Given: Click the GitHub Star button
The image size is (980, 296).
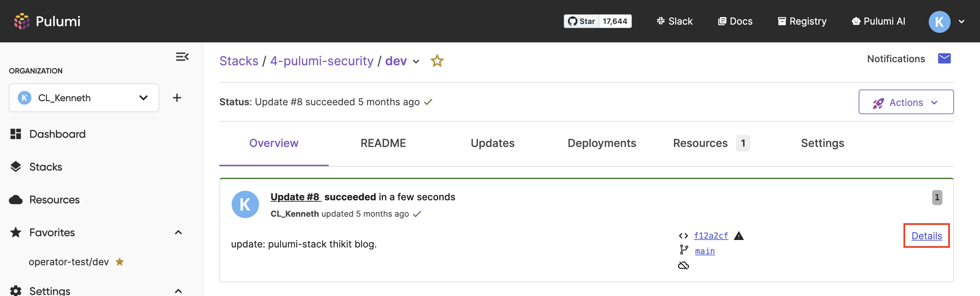Looking at the screenshot, I should click(x=581, y=21).
